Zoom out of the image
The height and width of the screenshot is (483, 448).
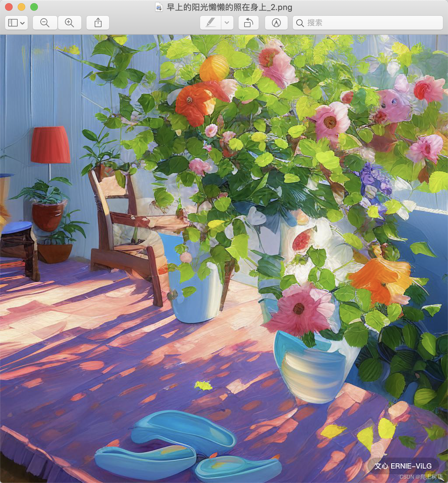click(45, 23)
